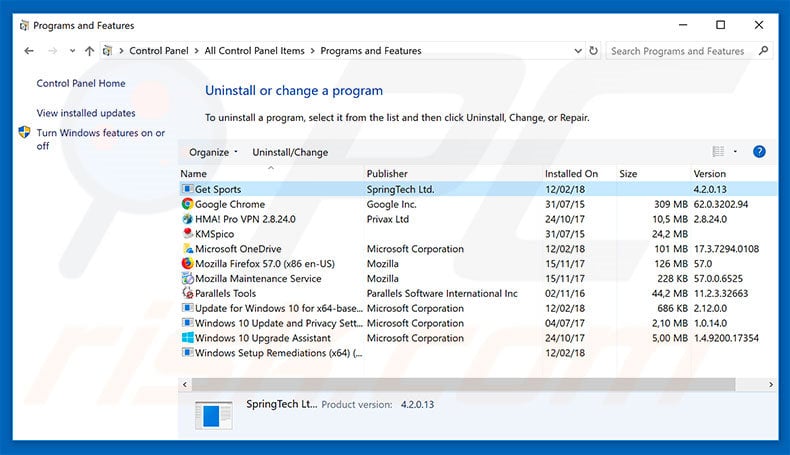
Task: Go forward with the forward arrow
Action: pos(52,51)
